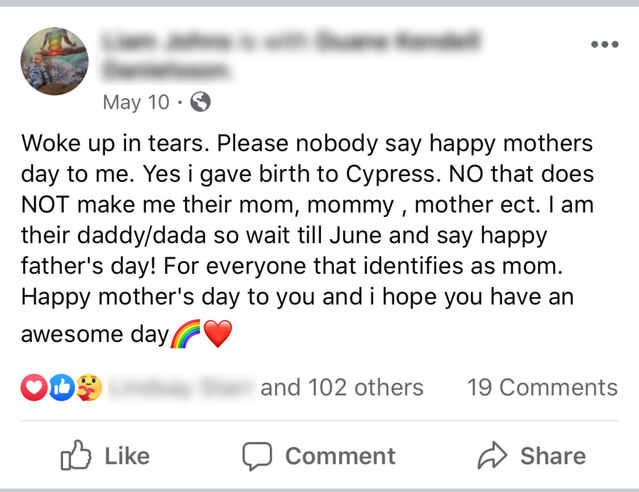Click the speech bubble Comment icon

pos(258,457)
